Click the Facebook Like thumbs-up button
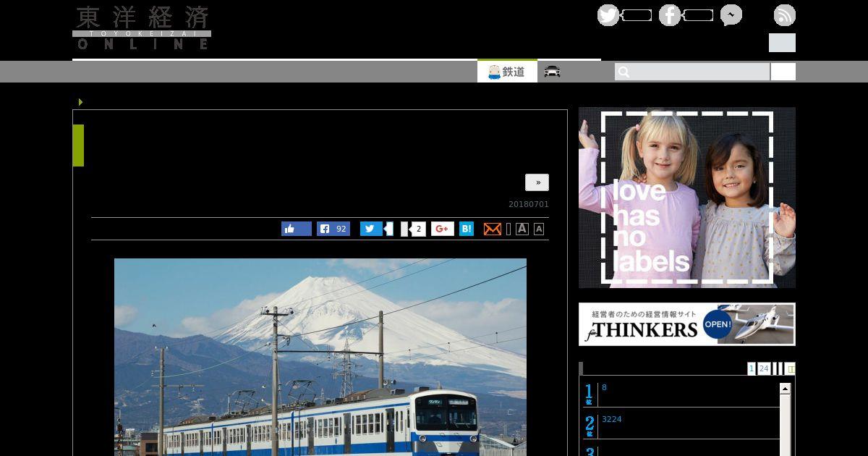Screen dimensions: 868x456 click(297, 229)
